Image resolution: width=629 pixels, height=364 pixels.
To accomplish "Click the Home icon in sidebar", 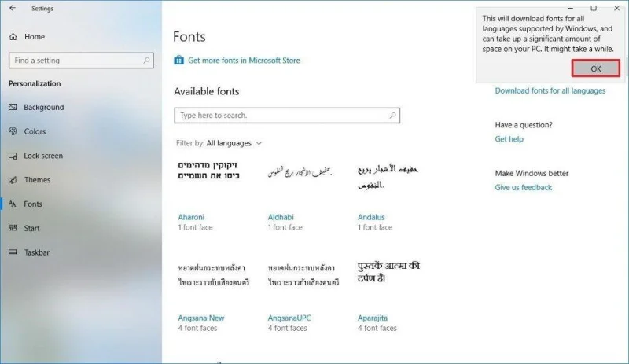I will [13, 36].
